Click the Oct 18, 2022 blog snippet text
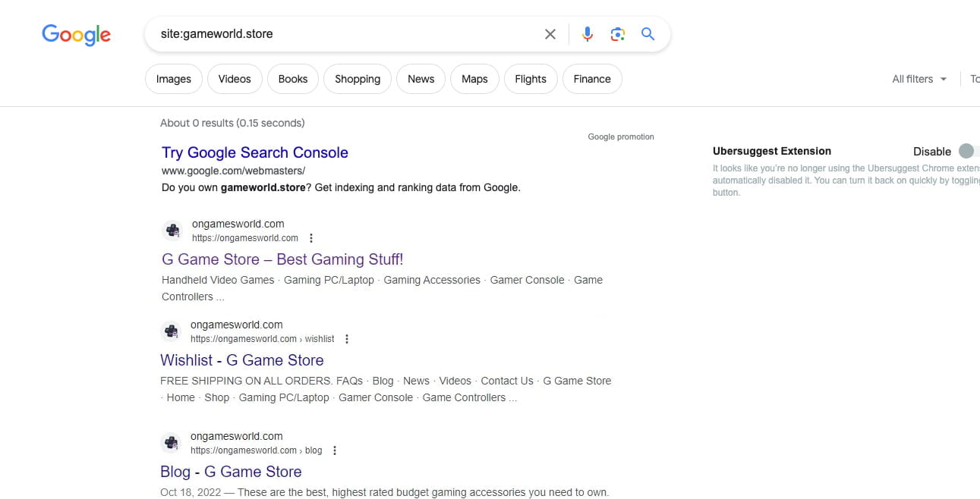 coord(384,492)
